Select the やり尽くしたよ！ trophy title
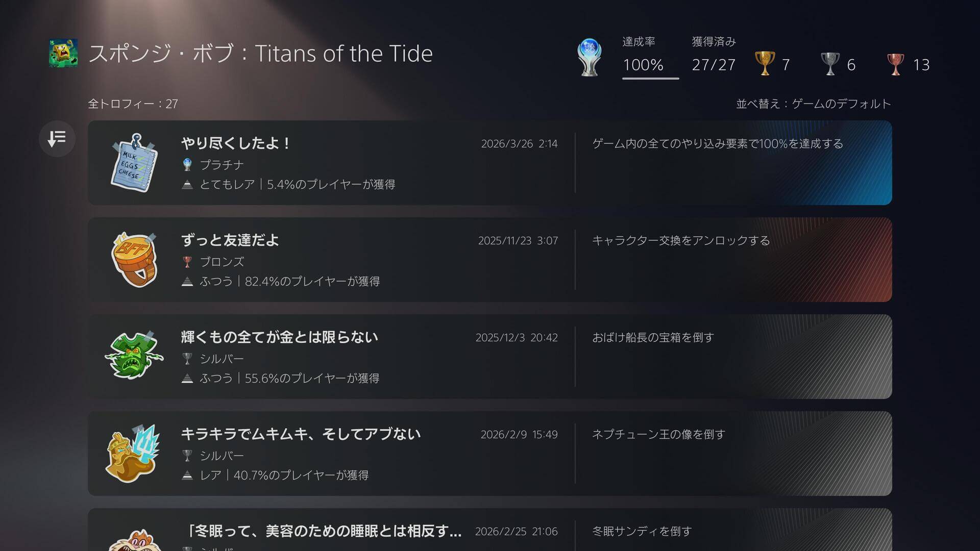This screenshot has width=980, height=551. point(236,143)
